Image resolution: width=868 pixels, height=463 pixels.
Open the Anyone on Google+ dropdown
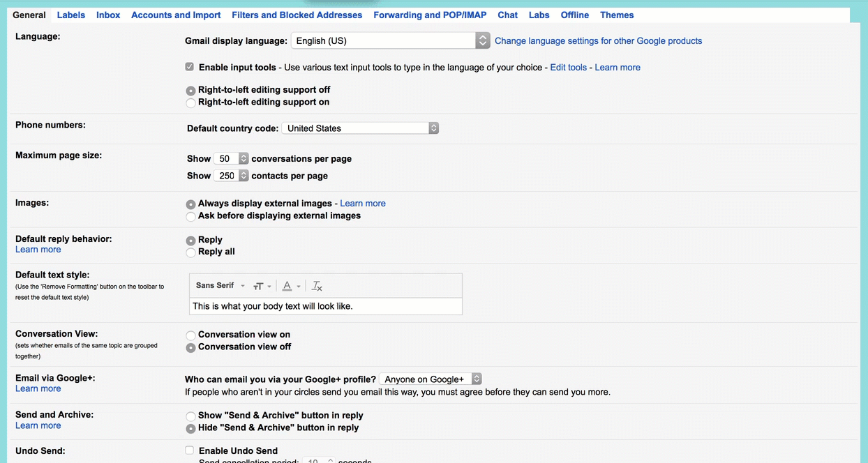click(x=431, y=379)
